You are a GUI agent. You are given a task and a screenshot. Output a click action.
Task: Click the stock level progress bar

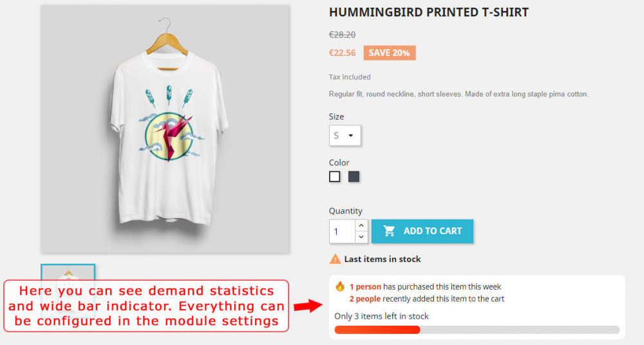(477, 330)
